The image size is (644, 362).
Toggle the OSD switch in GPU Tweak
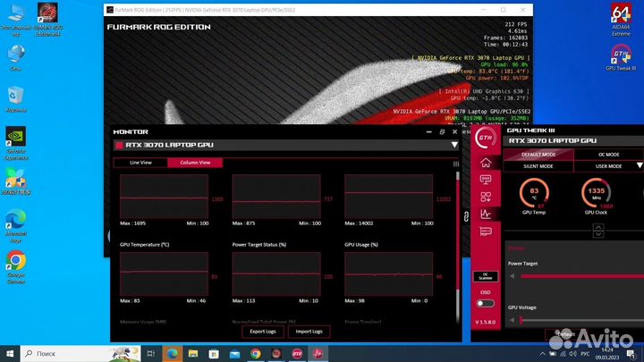[x=485, y=303]
